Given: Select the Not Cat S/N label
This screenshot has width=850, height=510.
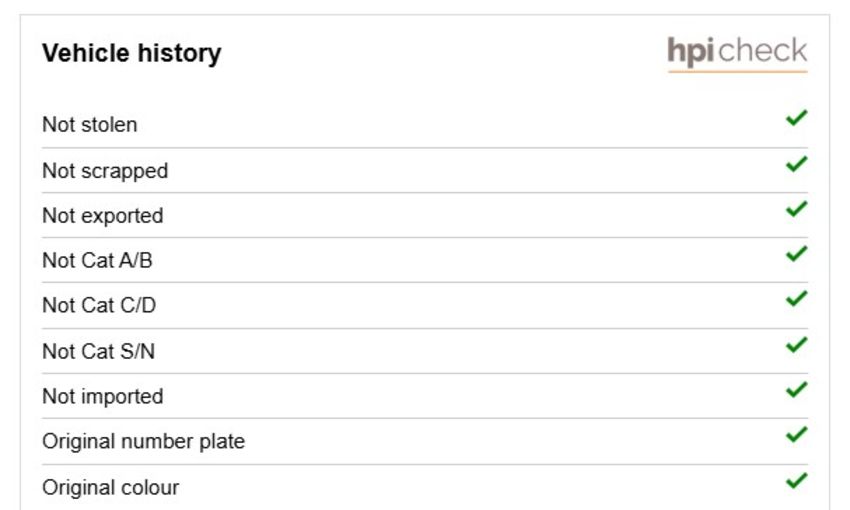Looking at the screenshot, I should pyautogui.click(x=99, y=352).
